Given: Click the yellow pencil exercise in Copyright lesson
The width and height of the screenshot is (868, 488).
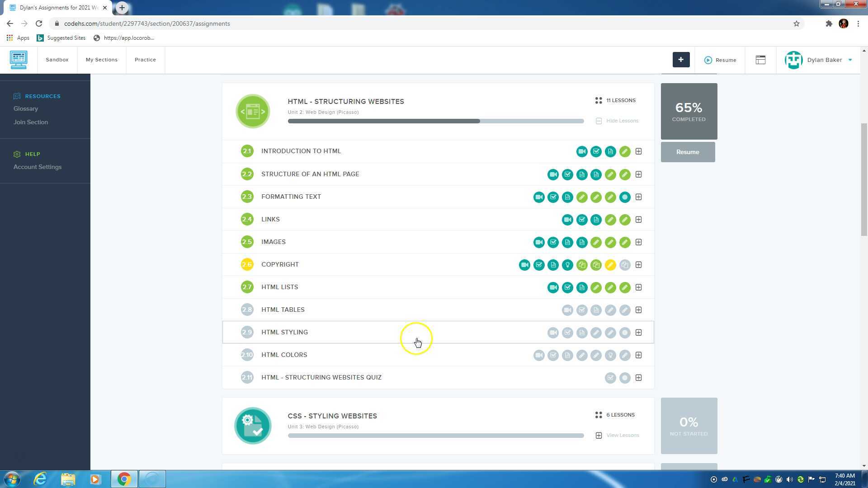Looking at the screenshot, I should [610, 265].
